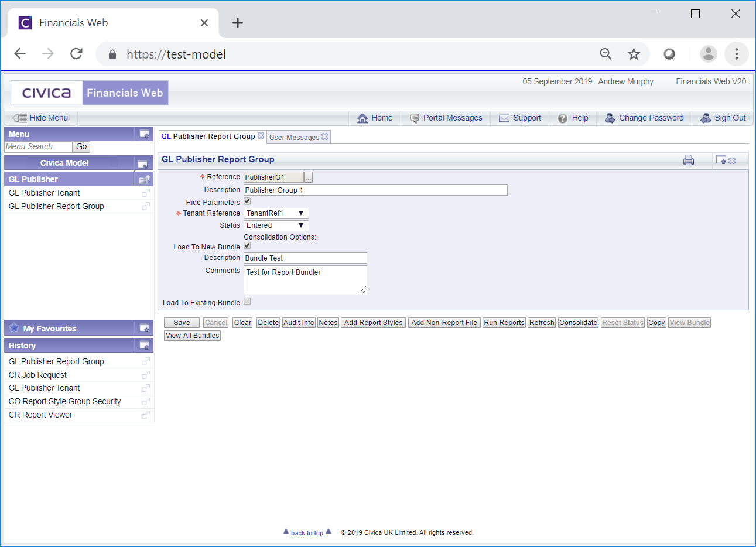
Task: Reload the browser page
Action: [76, 54]
